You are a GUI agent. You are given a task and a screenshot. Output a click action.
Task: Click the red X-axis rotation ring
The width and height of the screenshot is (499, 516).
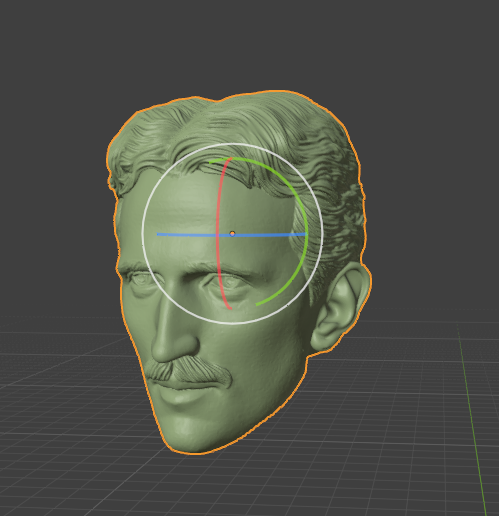coord(217,233)
